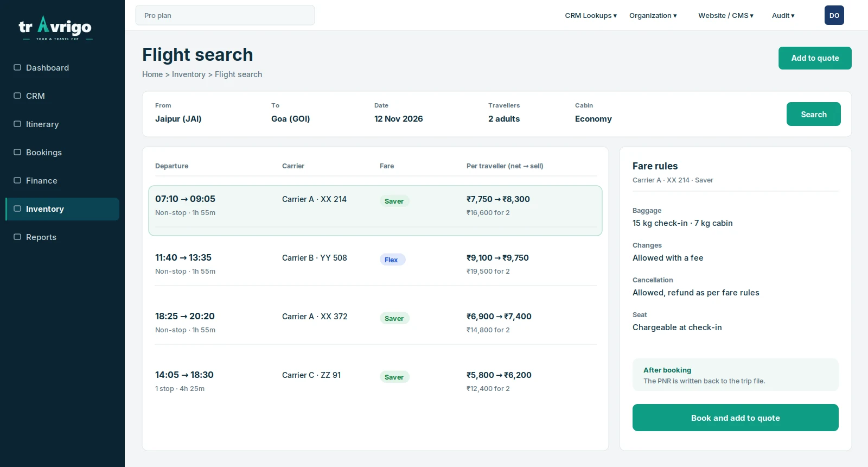
Task: Select the Carrier A XX 372 flight
Action: pos(375,323)
